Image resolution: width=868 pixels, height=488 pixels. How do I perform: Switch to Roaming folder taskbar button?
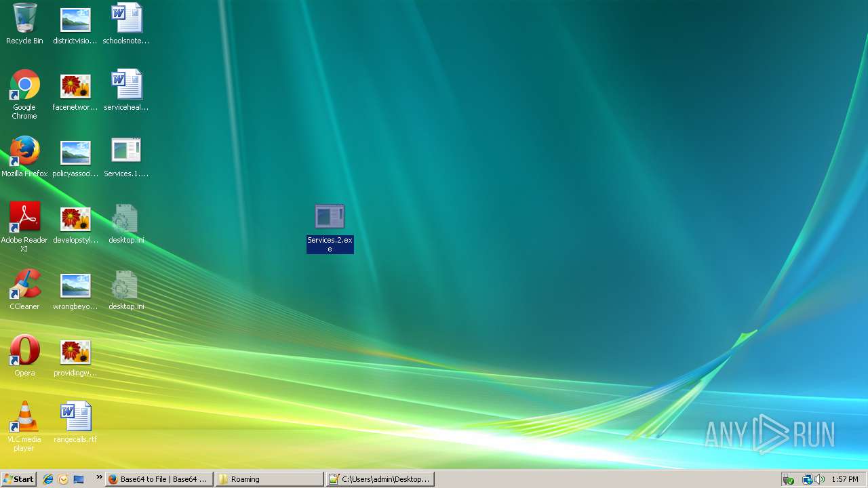270,479
